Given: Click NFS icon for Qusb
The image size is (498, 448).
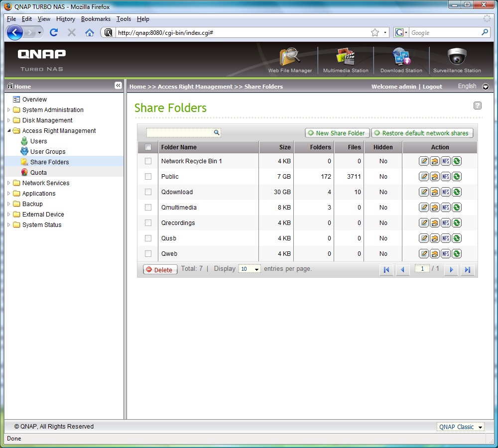Looking at the screenshot, I should pos(446,238).
